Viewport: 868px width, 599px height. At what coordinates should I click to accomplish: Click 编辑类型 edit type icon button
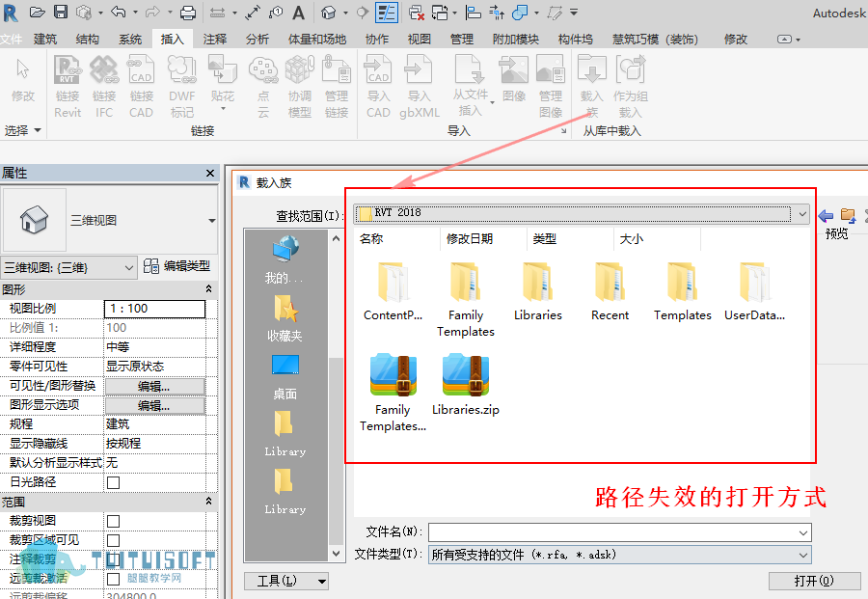(x=177, y=266)
